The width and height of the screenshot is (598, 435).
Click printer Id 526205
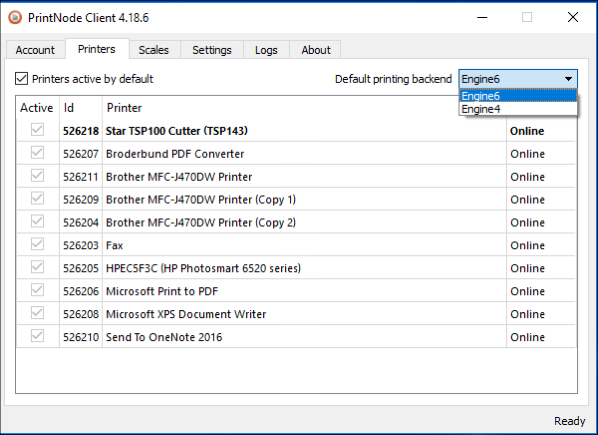(81, 268)
